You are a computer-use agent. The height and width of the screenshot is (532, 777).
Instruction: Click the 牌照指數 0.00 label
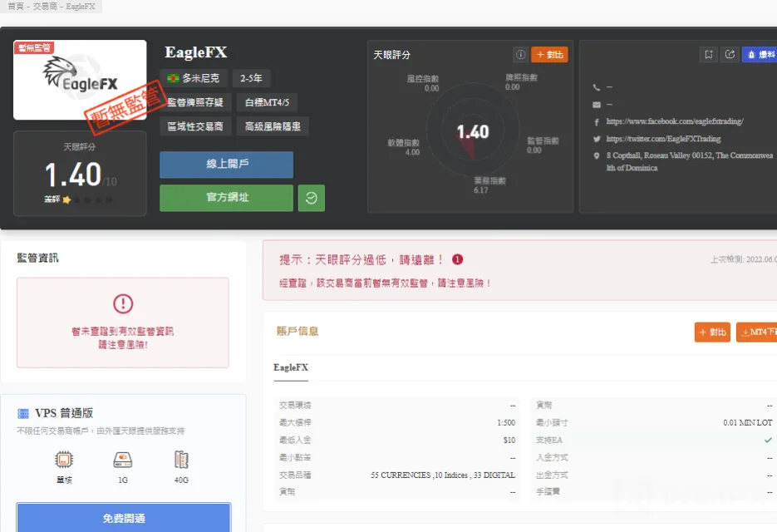pyautogui.click(x=521, y=81)
